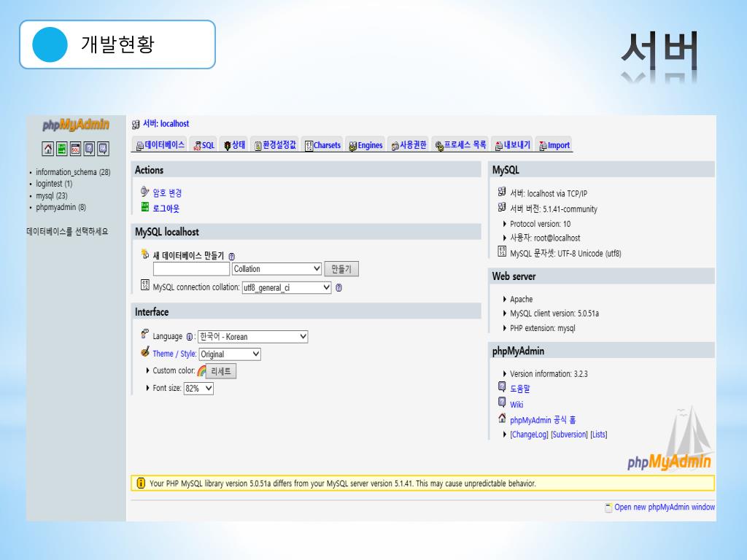This screenshot has width=747, height=560.
Task: Click the rainbow custom color picker
Action: tap(201, 371)
